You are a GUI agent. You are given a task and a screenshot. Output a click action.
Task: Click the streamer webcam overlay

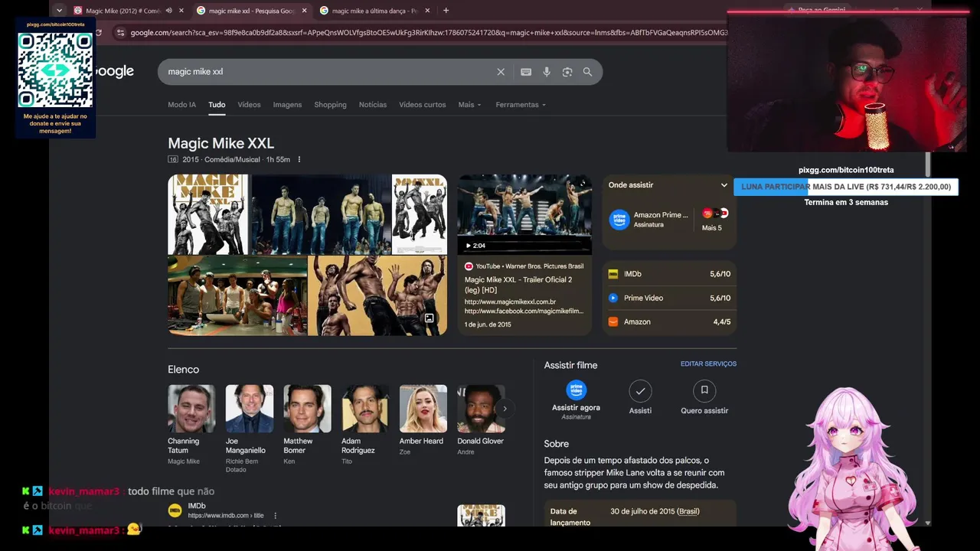click(847, 82)
